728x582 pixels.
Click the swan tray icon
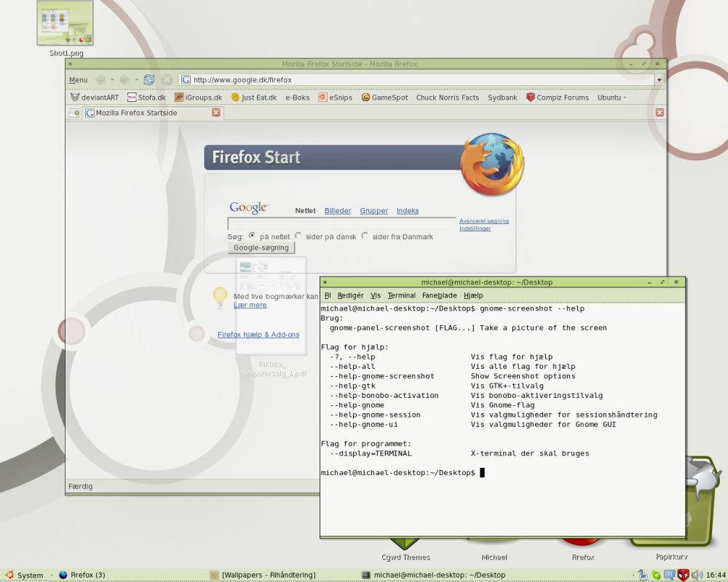(x=643, y=575)
